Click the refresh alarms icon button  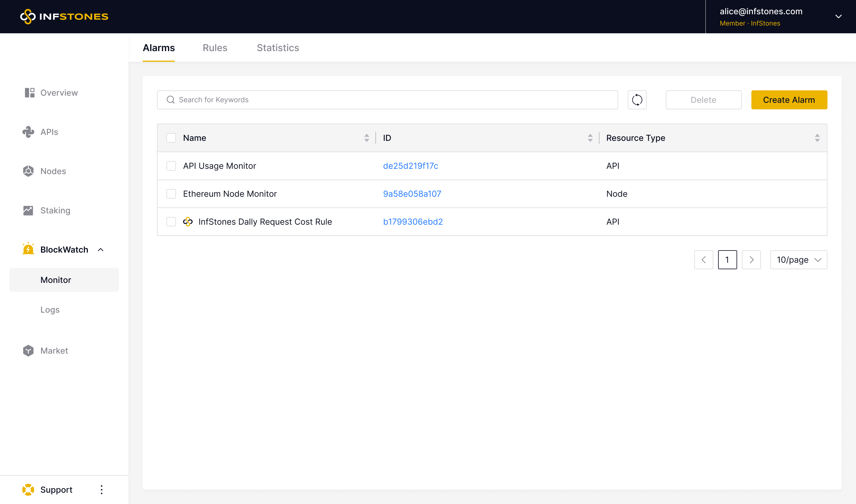coord(637,100)
